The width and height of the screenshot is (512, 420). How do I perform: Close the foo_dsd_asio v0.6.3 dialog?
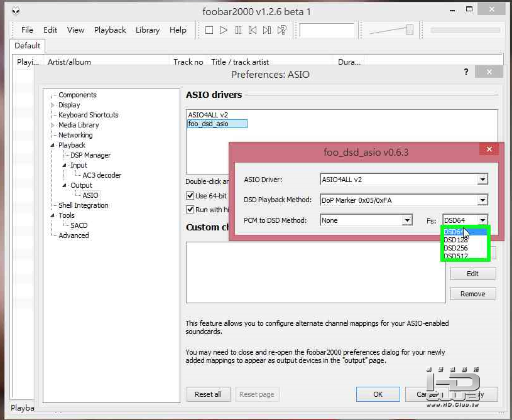pos(489,149)
